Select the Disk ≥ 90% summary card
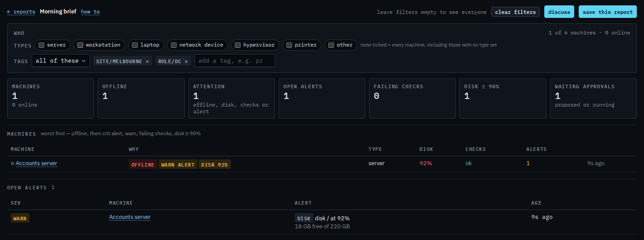The height and width of the screenshot is (240, 644). [x=503, y=99]
